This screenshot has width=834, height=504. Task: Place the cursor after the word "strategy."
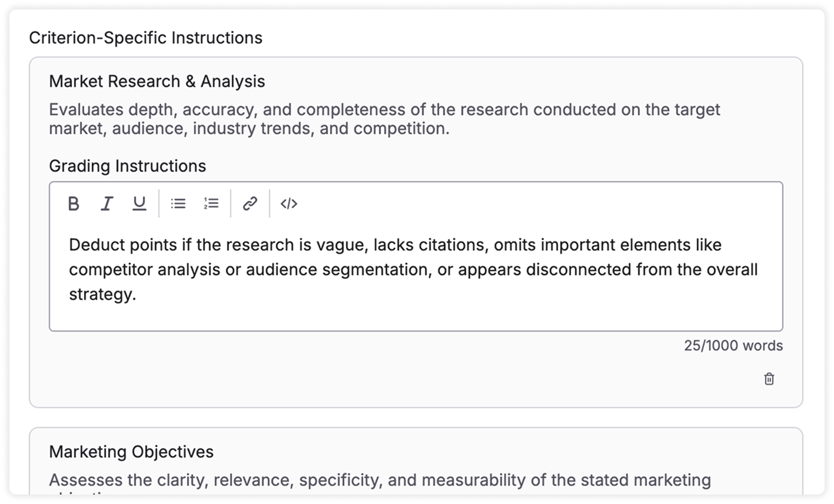click(x=137, y=294)
